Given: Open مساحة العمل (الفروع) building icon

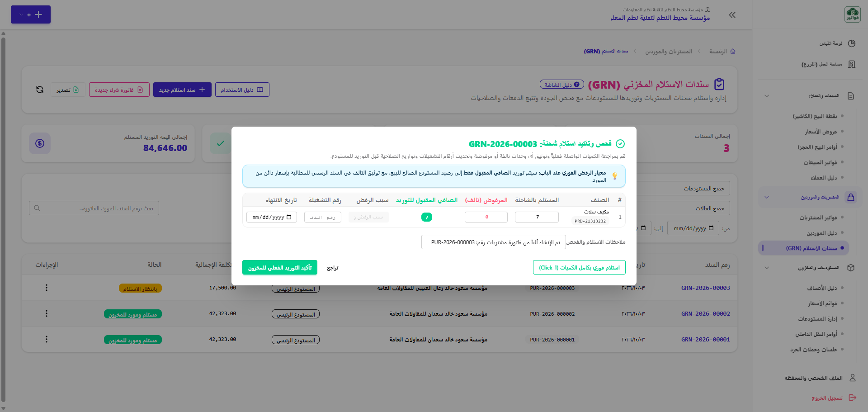Looking at the screenshot, I should pos(852,64).
